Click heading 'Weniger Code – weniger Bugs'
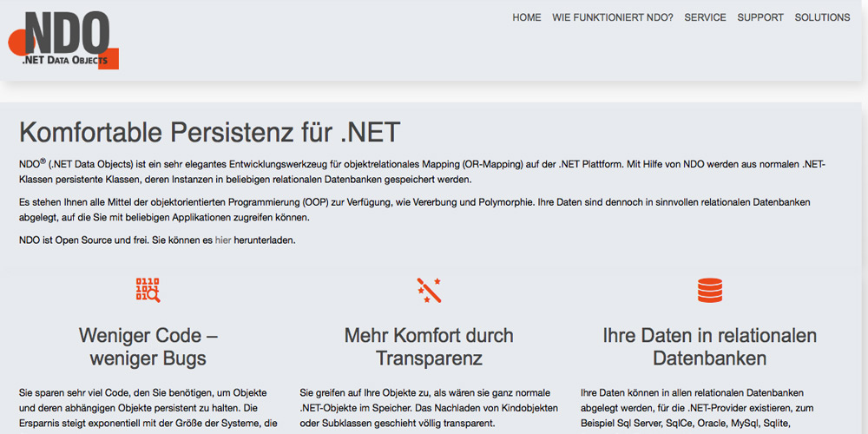 pos(148,346)
